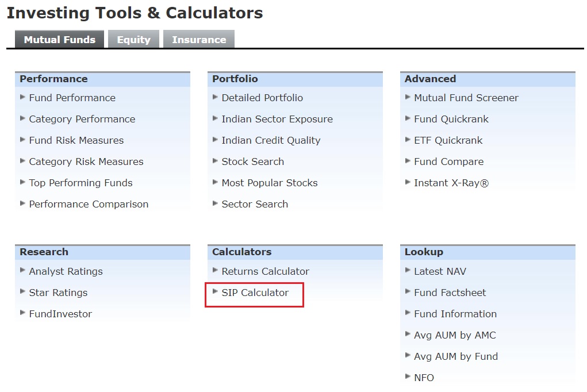Open the Mutual Fund Screener

tap(466, 98)
